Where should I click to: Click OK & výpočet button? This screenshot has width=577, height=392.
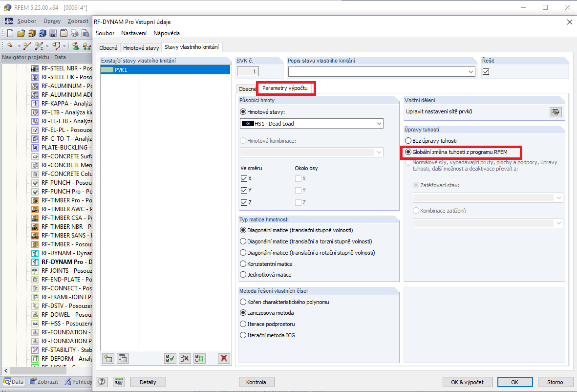tap(468, 382)
